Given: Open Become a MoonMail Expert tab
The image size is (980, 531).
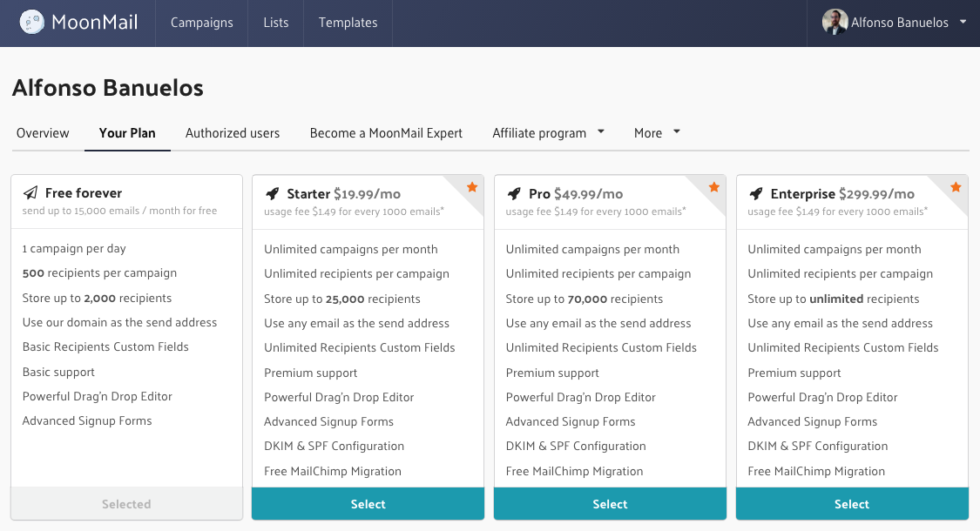Looking at the screenshot, I should click(386, 133).
